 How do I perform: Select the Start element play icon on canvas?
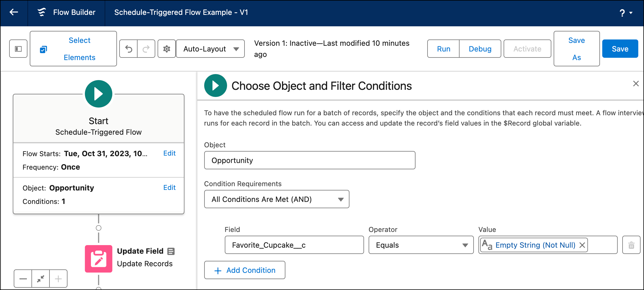pos(98,94)
